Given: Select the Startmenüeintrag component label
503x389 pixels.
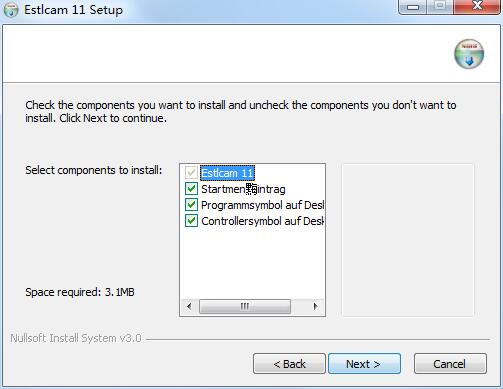Looking at the screenshot, I should (x=243, y=189).
